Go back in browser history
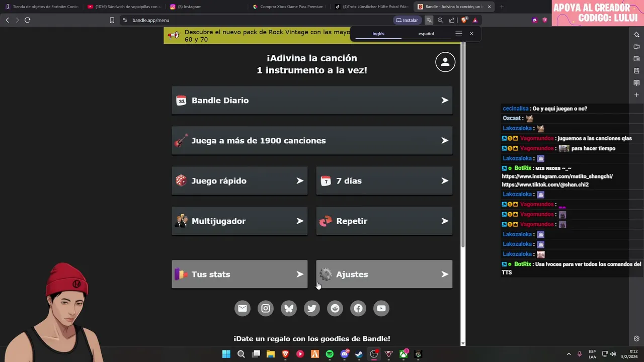 pyautogui.click(x=7, y=20)
